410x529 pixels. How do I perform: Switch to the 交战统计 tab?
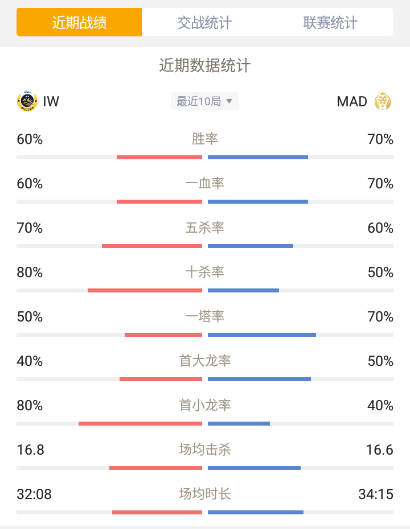(204, 22)
